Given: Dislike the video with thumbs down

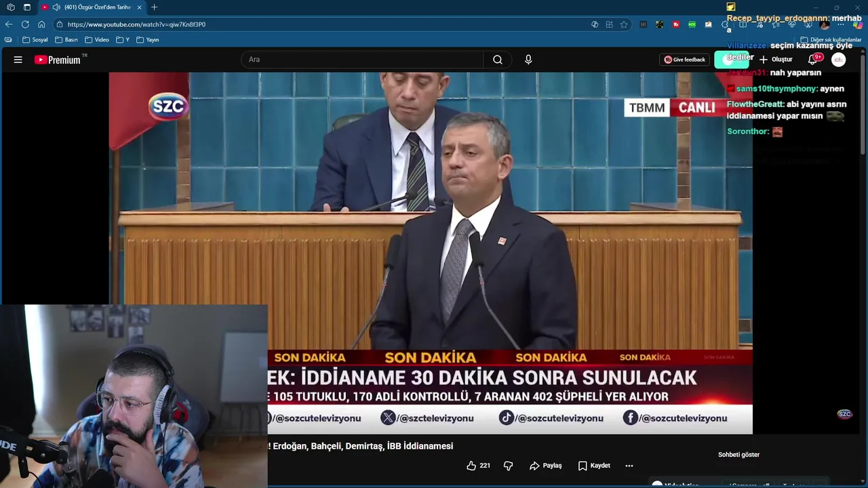Looking at the screenshot, I should click(508, 466).
